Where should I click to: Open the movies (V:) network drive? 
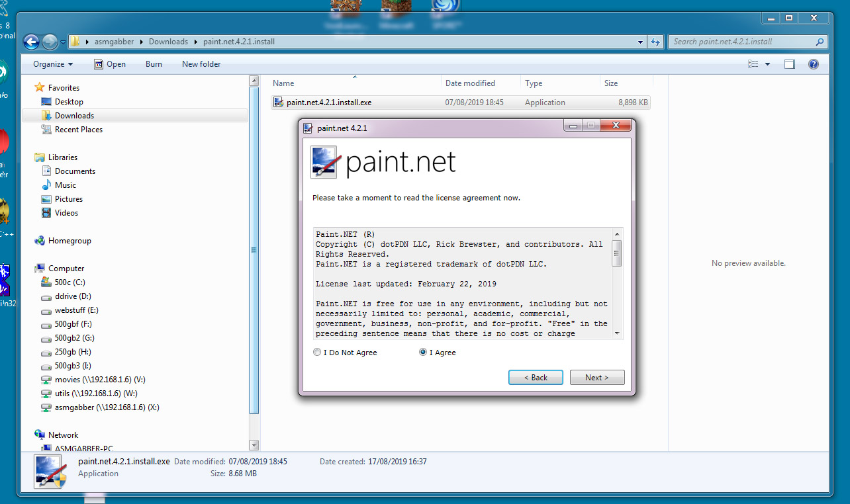[100, 380]
